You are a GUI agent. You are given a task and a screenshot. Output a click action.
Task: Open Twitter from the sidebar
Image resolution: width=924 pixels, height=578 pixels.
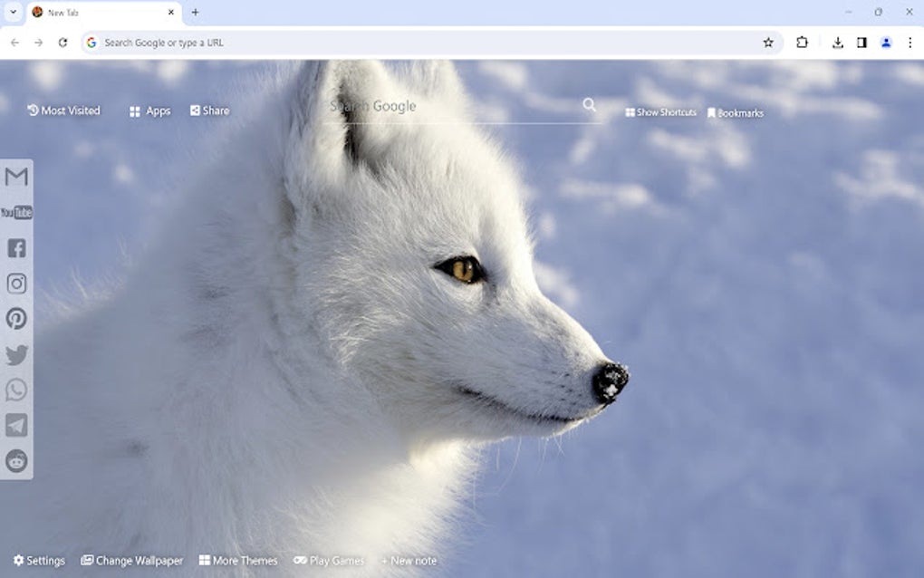pos(16,355)
